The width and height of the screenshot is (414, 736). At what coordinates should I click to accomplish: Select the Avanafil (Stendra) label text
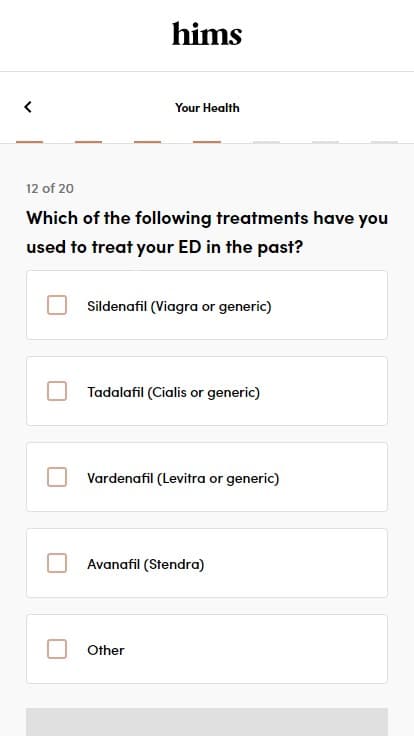146,564
